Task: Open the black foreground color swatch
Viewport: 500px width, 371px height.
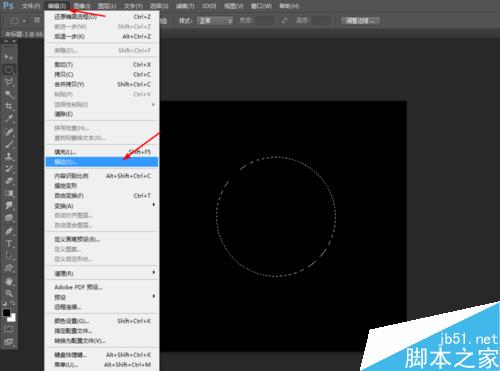Action: coord(6,313)
